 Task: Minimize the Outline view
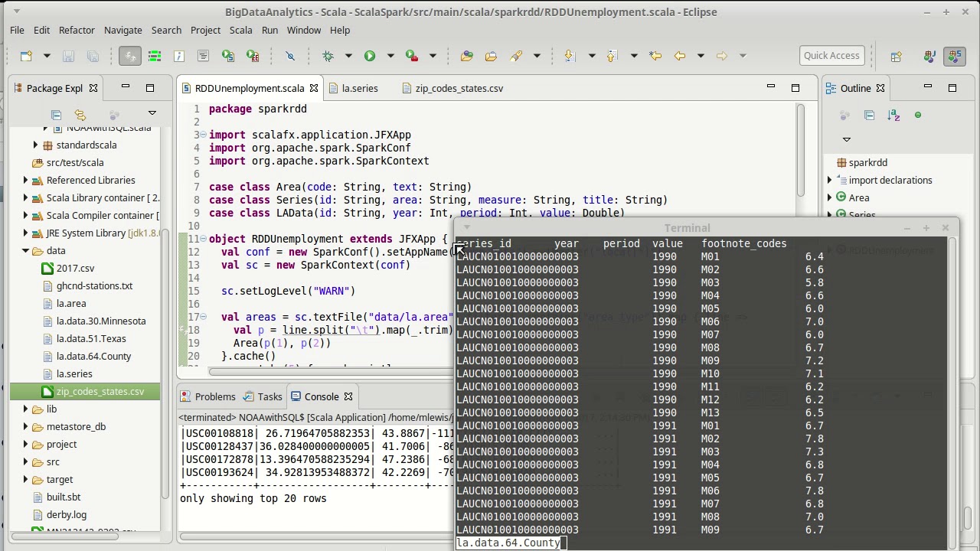(928, 87)
